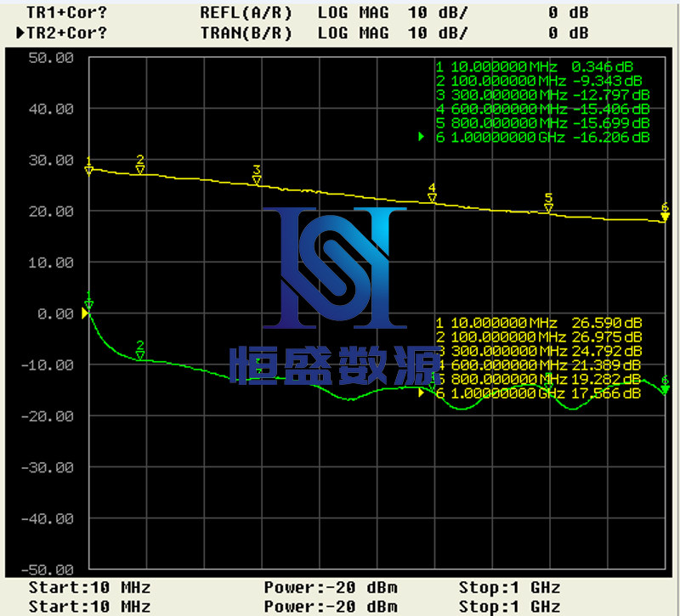Select marker 3 on yellow transmission trace
680x616 pixels.
[x=257, y=176]
